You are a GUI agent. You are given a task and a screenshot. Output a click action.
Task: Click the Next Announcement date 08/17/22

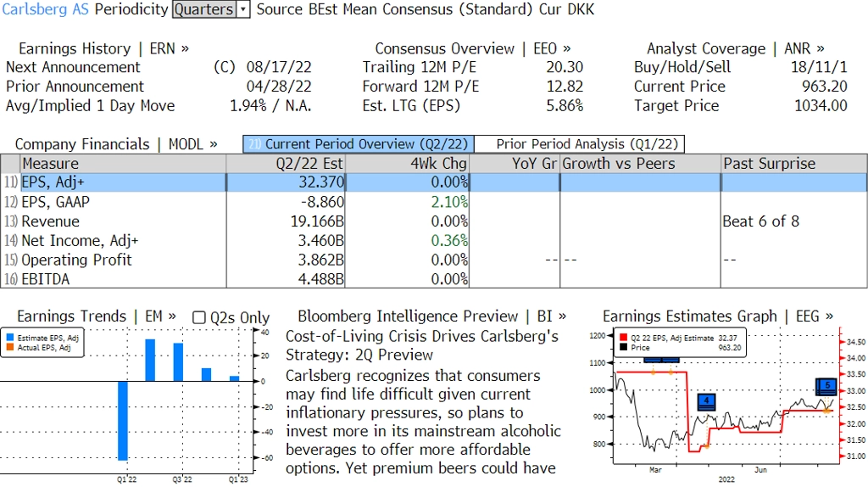(278, 67)
